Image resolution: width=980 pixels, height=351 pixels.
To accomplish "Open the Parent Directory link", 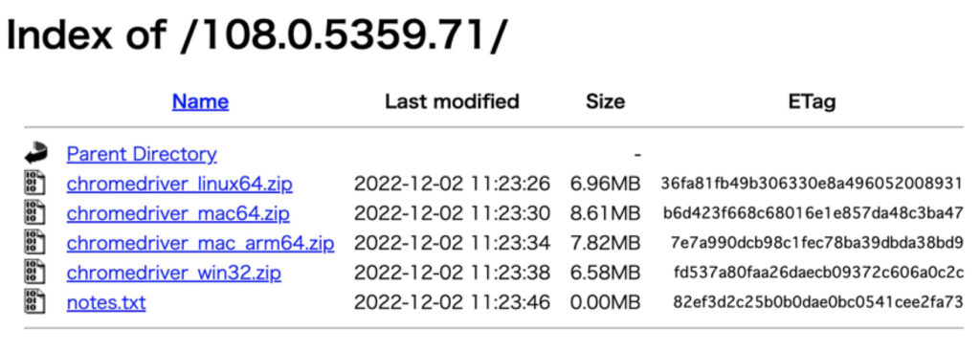I will [x=142, y=154].
